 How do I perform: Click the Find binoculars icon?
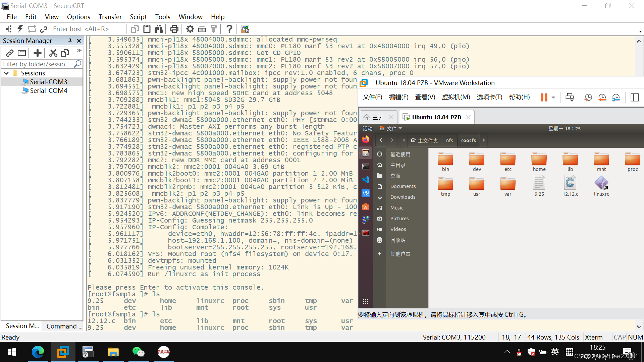[158, 29]
